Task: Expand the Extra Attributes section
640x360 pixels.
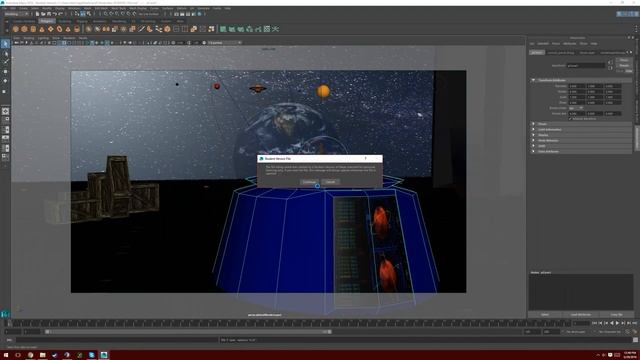Action: point(581,151)
